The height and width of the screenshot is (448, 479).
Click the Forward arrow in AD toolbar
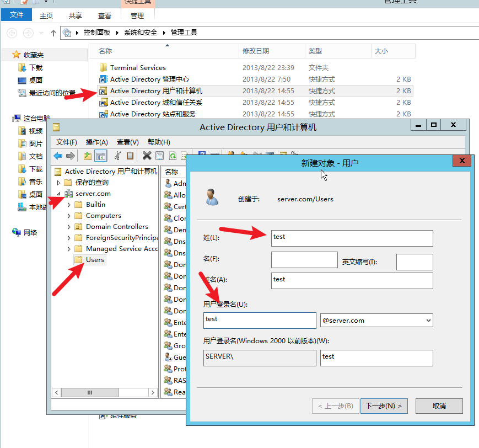click(x=71, y=156)
